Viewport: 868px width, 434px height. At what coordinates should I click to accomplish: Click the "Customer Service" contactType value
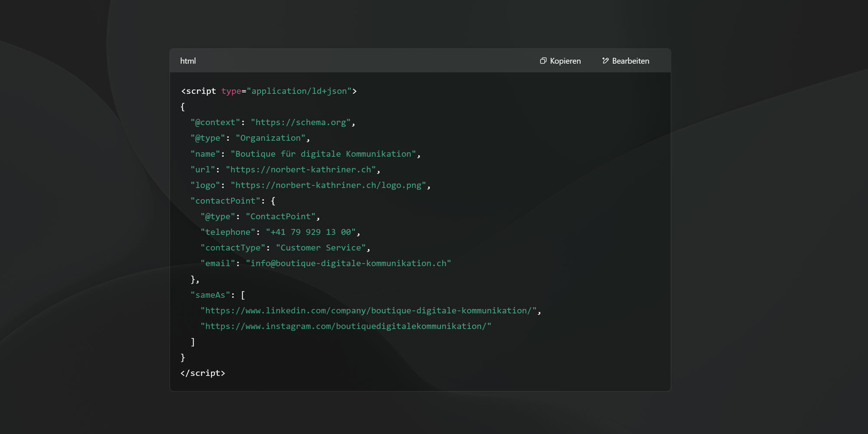tap(320, 248)
